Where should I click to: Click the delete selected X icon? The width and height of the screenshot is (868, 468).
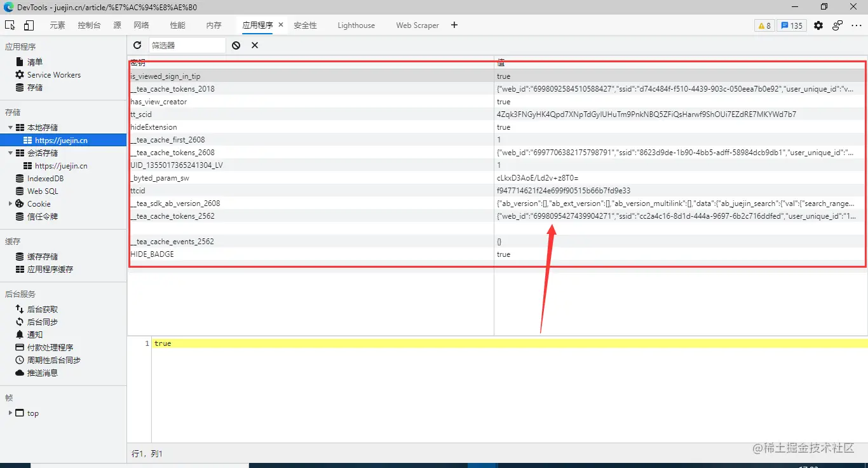[x=255, y=45]
